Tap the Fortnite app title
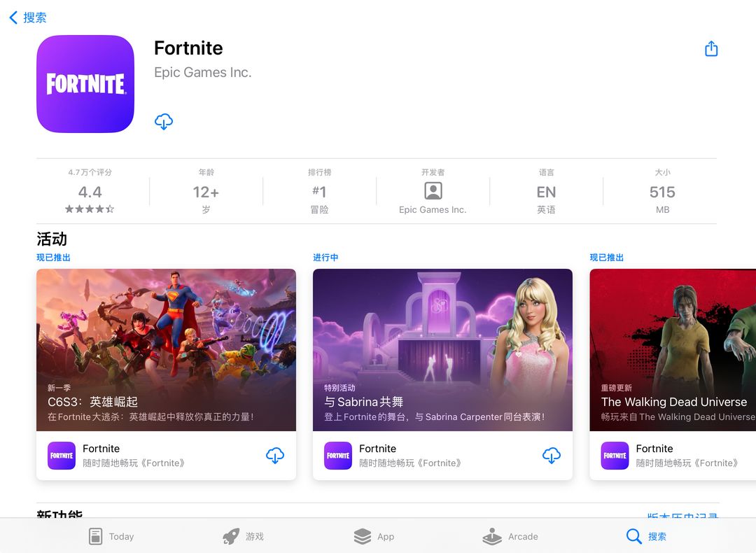The width and height of the screenshot is (756, 553). pos(188,48)
